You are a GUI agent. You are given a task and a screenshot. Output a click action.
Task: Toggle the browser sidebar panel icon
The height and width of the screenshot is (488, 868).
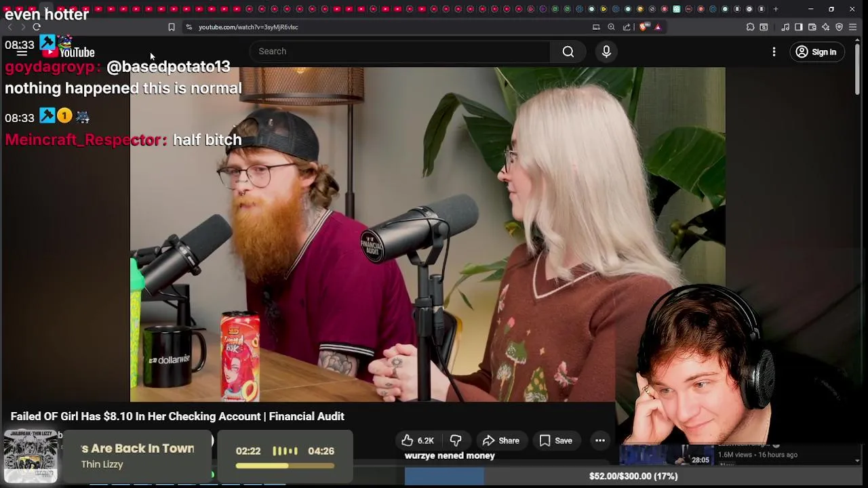tap(799, 27)
